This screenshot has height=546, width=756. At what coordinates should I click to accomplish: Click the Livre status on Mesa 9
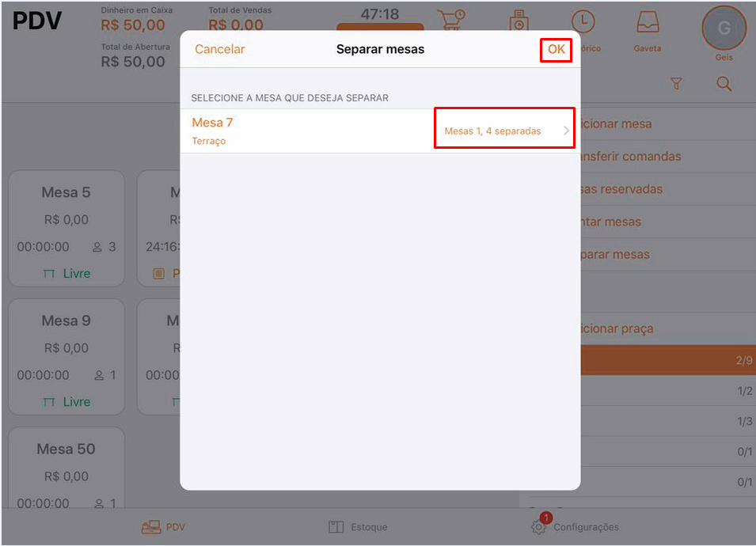coord(66,401)
